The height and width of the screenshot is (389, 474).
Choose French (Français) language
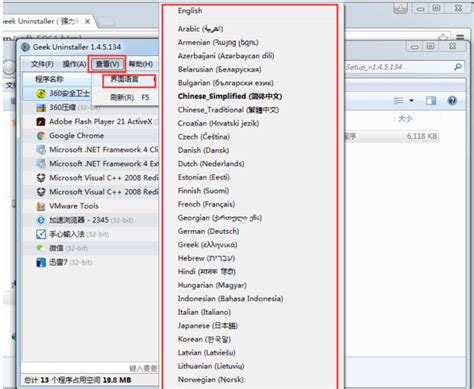point(206,204)
